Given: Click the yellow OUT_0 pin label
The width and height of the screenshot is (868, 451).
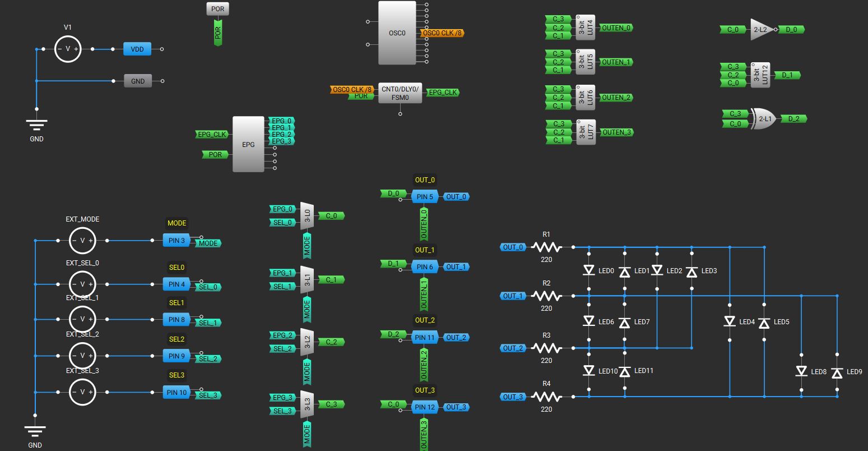Looking at the screenshot, I should [425, 180].
